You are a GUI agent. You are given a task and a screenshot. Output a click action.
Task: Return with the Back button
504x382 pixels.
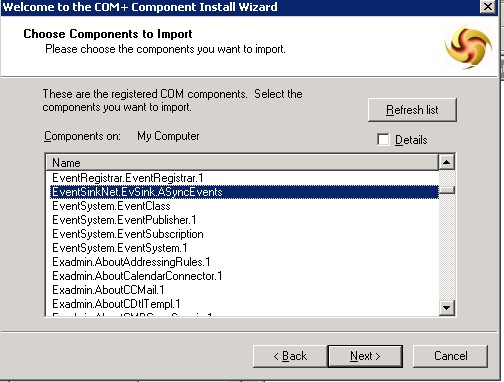(x=290, y=356)
